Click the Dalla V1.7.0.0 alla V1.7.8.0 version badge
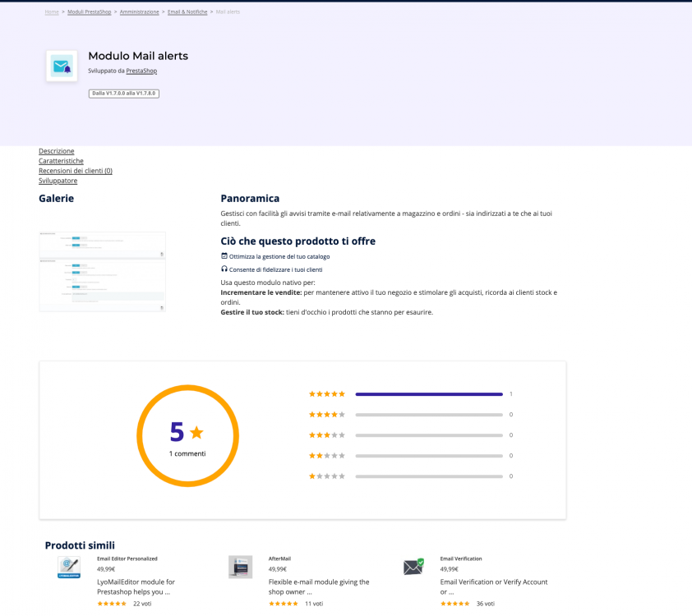This screenshot has height=616, width=692. tap(123, 94)
